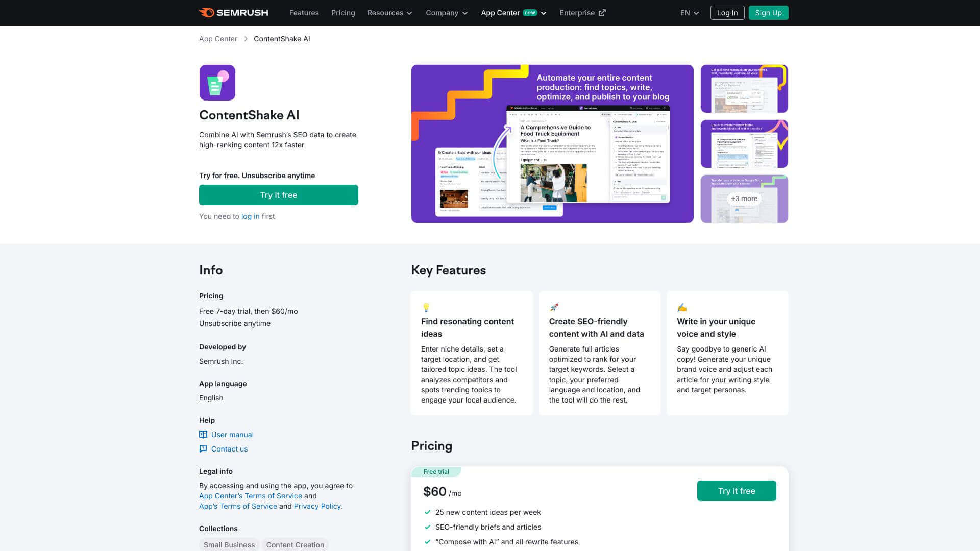
Task: Select the Small Business collection tag
Action: 229,545
